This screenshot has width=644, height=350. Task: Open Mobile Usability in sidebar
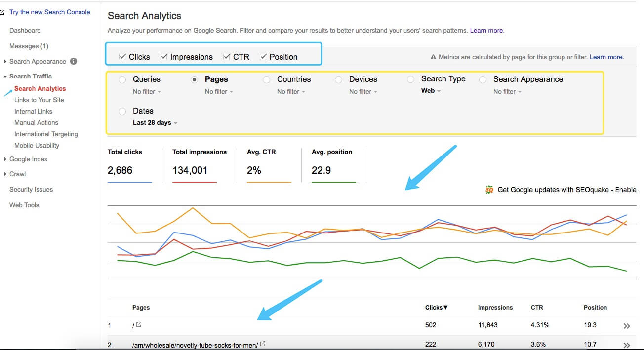coord(37,145)
